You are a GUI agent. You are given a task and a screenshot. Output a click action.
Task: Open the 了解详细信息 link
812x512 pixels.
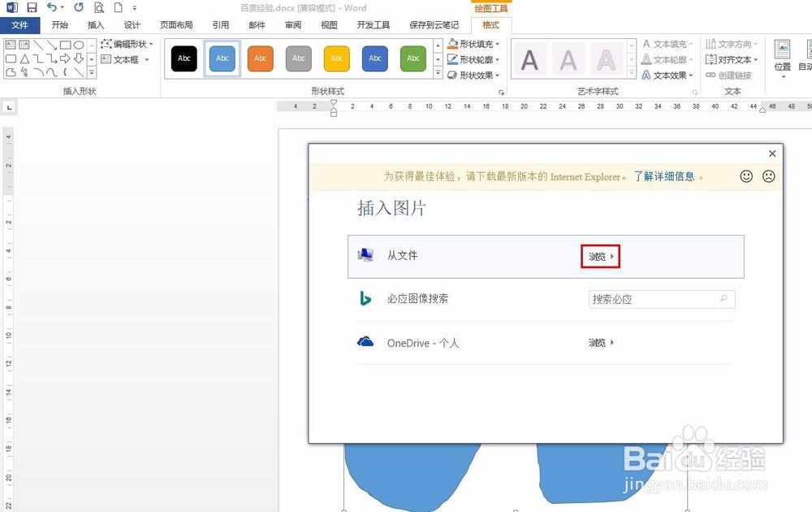(x=664, y=176)
